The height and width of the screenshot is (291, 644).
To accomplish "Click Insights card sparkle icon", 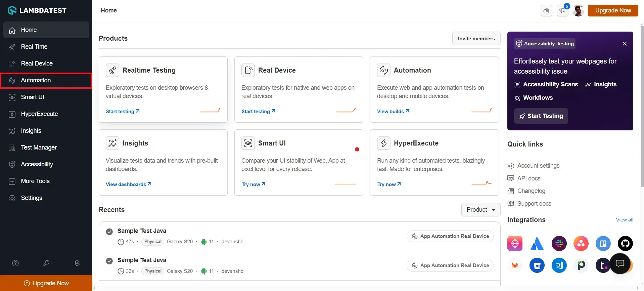I will [112, 143].
